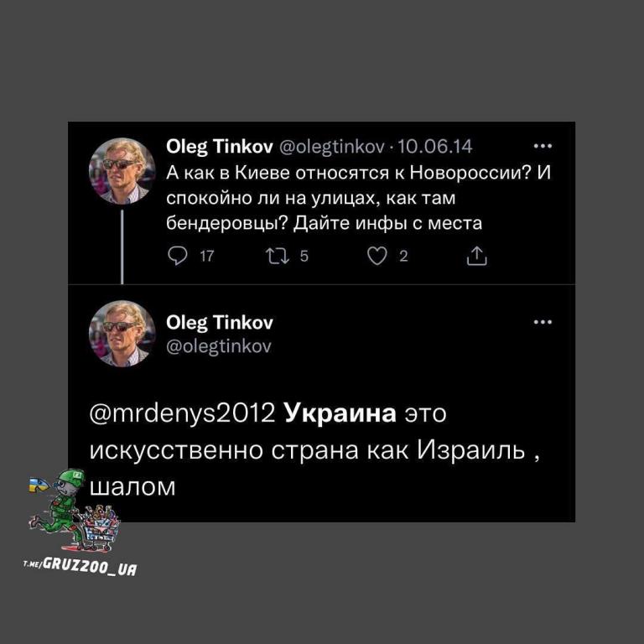
Task: Open the @mrdenys2012 mention
Action: (x=182, y=413)
